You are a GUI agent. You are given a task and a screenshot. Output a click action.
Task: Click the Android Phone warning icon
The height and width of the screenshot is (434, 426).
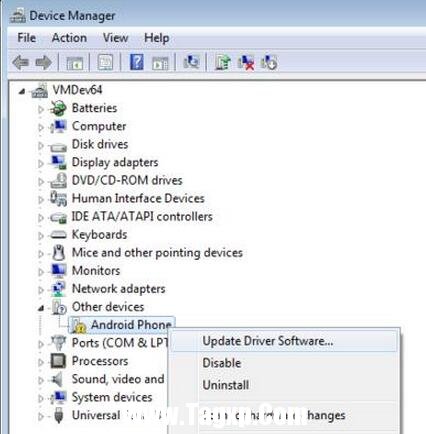(x=79, y=326)
